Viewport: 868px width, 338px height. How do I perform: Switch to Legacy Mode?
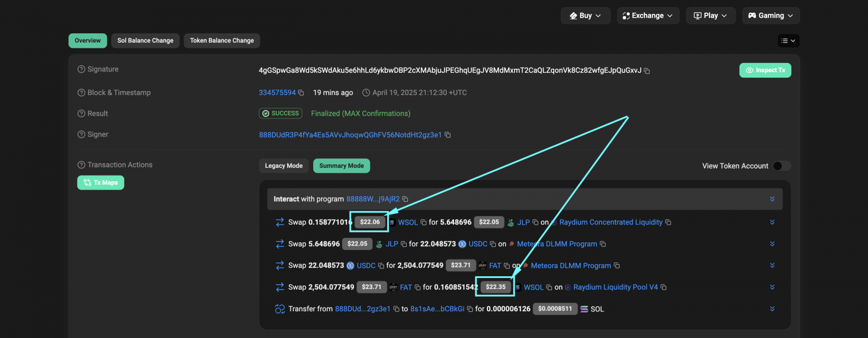coord(284,166)
